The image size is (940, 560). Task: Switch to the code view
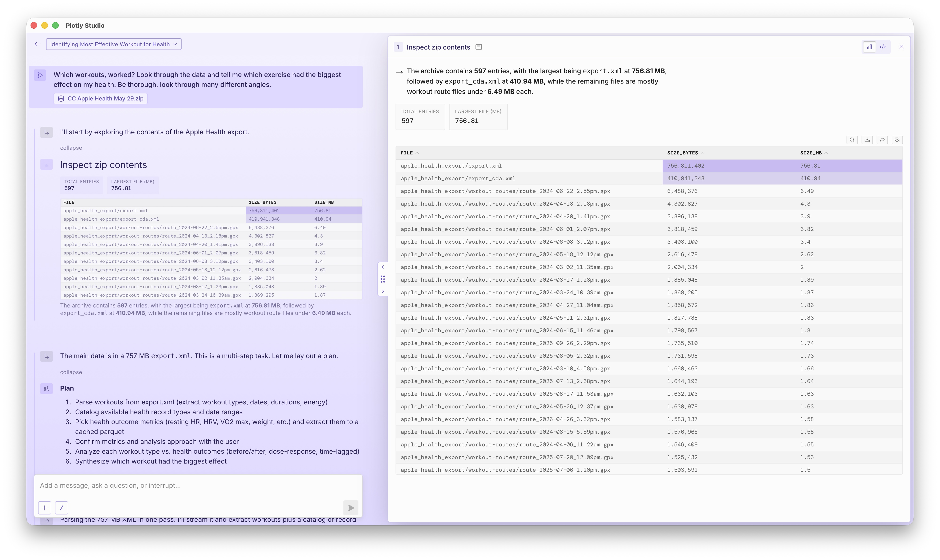coord(883,47)
